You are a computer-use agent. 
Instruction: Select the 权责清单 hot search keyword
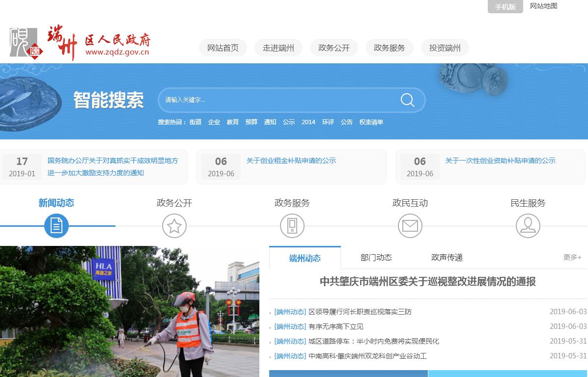pos(371,122)
